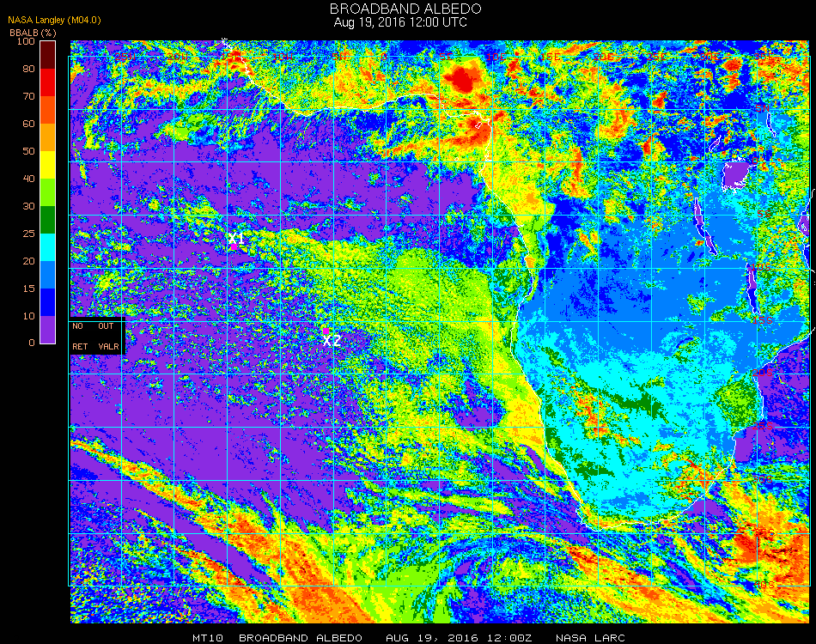Click the 'OUT VALR' legend entry

tap(108, 336)
